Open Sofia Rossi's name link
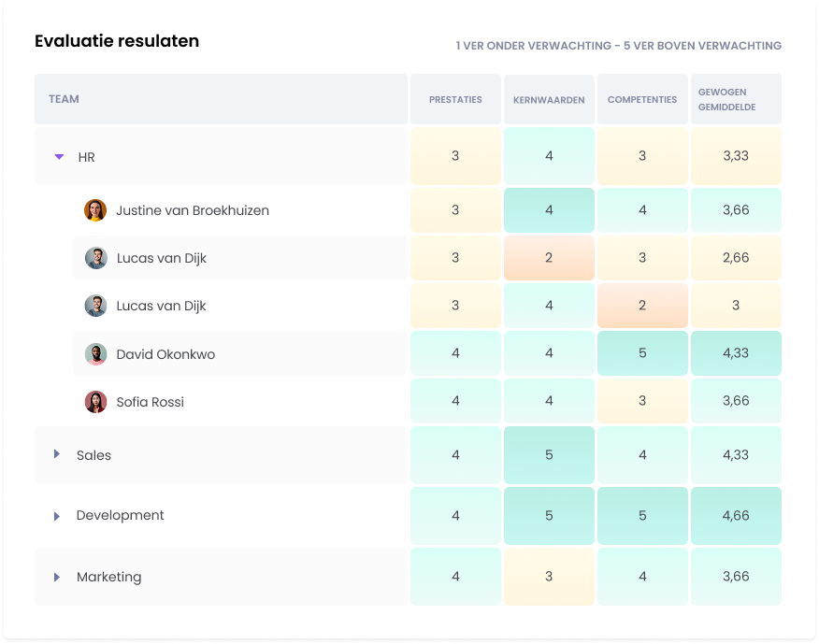The height and width of the screenshot is (644, 819). (150, 402)
